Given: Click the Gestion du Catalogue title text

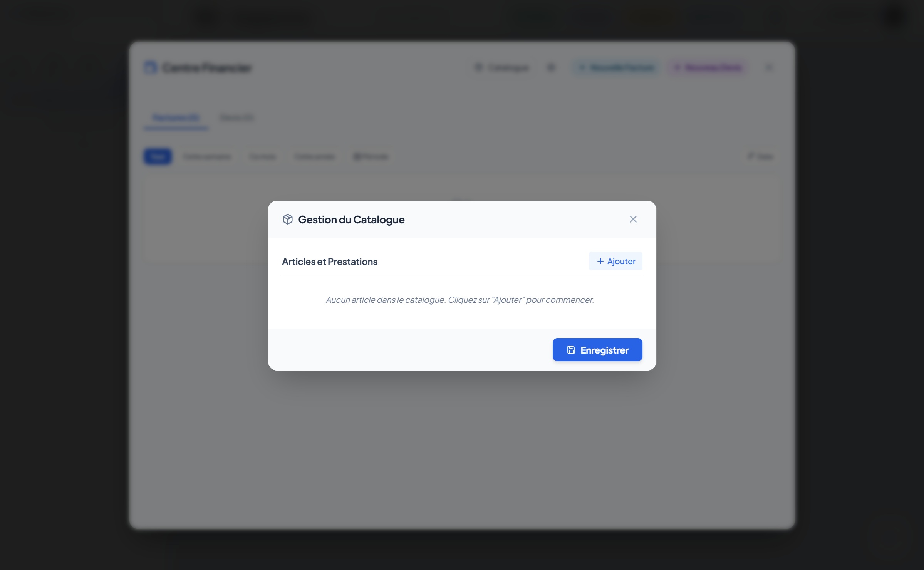Looking at the screenshot, I should pyautogui.click(x=351, y=220).
